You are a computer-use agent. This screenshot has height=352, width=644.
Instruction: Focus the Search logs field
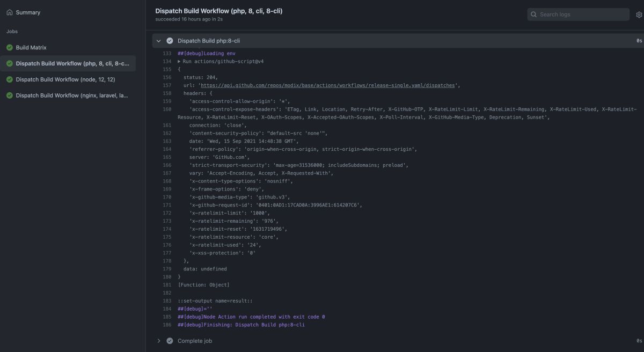click(x=582, y=14)
